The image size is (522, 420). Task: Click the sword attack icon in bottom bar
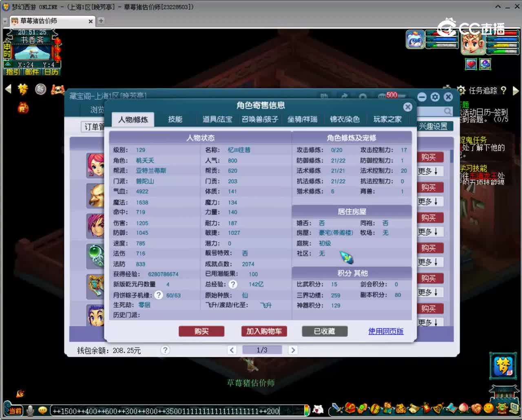coord(338,408)
